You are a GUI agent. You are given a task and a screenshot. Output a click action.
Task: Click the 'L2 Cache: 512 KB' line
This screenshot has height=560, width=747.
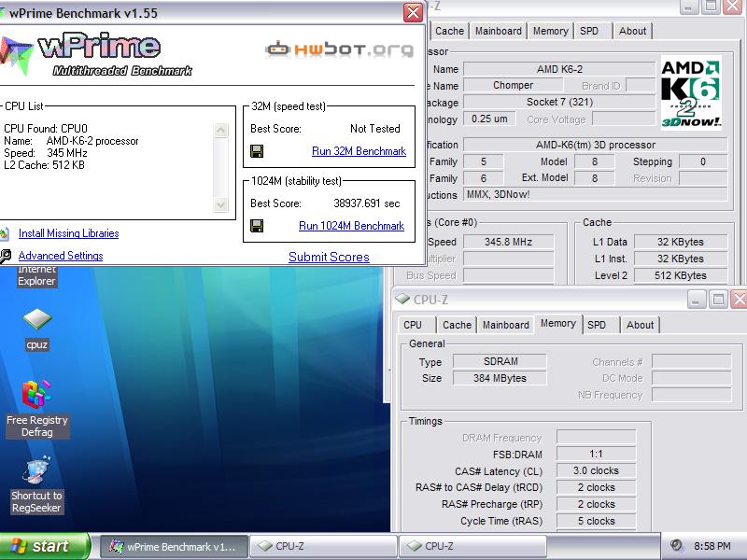coord(44,165)
